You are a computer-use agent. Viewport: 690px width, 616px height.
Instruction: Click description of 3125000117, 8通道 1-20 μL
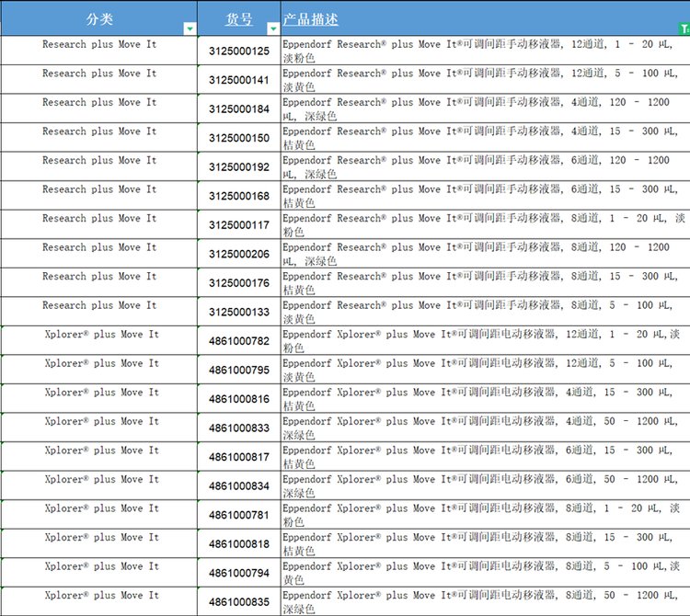(486, 225)
